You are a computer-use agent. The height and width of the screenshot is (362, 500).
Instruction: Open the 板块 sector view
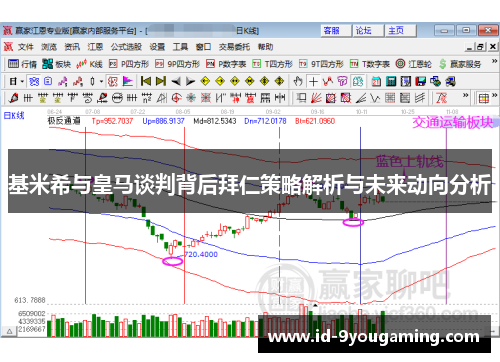[56, 64]
